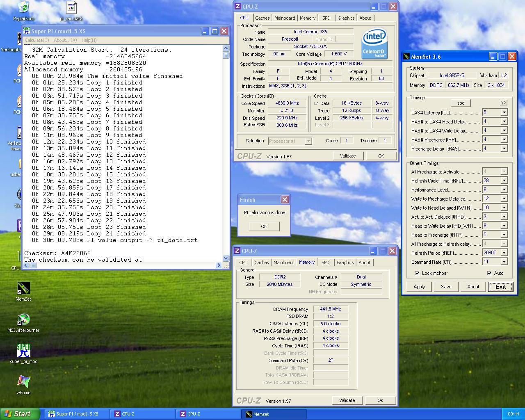
Task: Click the spd button in MemSet
Action: (461, 103)
